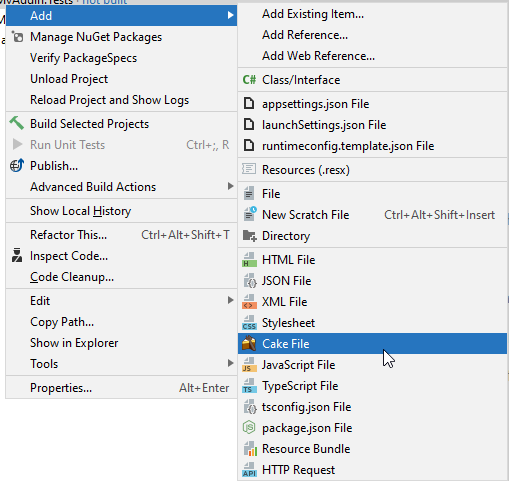Click the inspector icon beside Inspect Code
509x481 pixels.
pos(17,255)
